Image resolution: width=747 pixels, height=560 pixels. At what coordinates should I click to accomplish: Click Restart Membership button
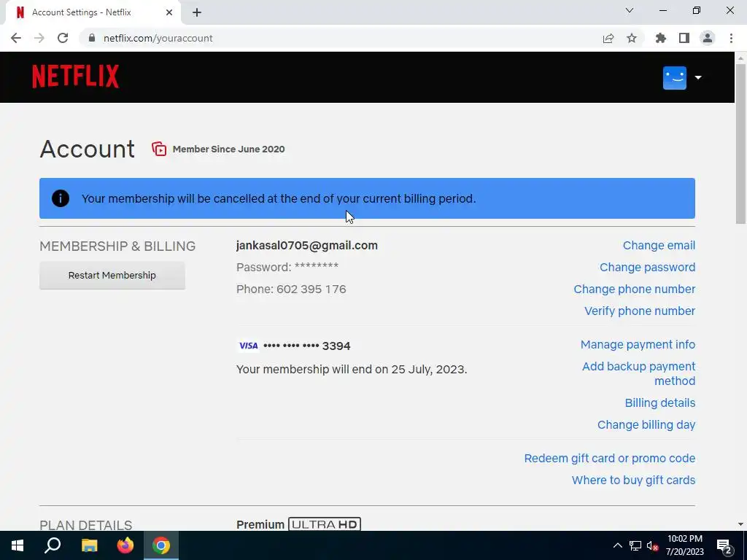coord(112,275)
